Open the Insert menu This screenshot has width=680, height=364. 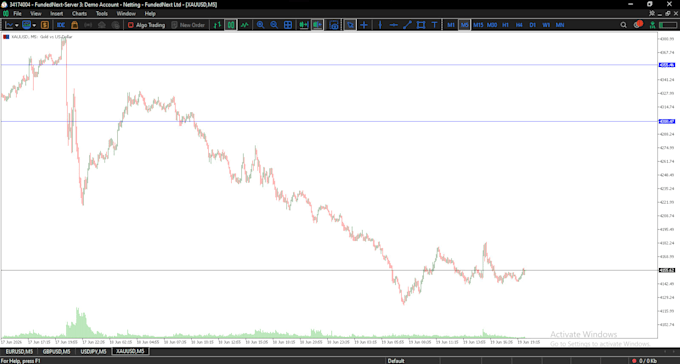point(56,13)
